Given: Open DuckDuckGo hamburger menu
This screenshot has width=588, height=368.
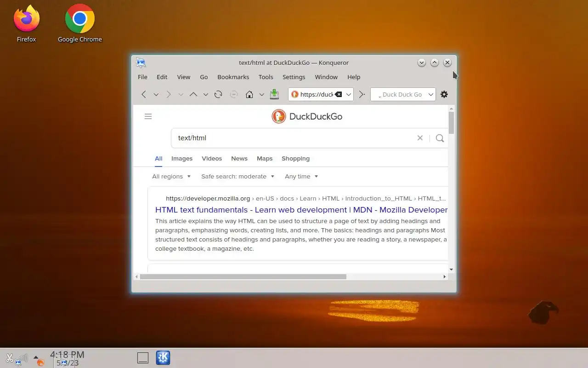Looking at the screenshot, I should [x=148, y=116].
